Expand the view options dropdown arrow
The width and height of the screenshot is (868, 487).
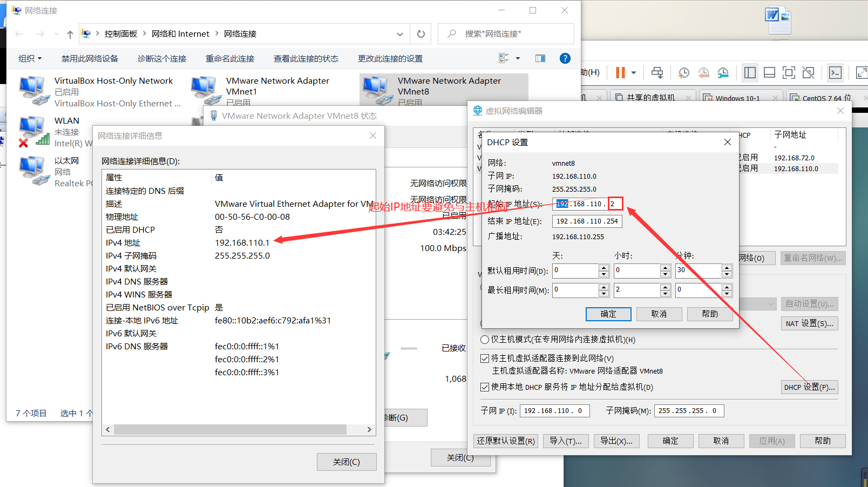pos(518,58)
